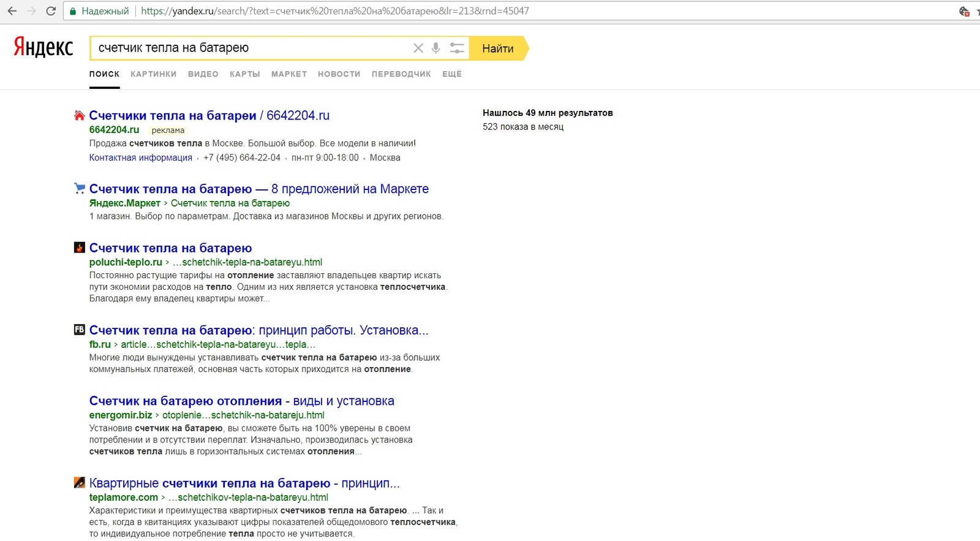Click the Yandex logo

point(43,47)
